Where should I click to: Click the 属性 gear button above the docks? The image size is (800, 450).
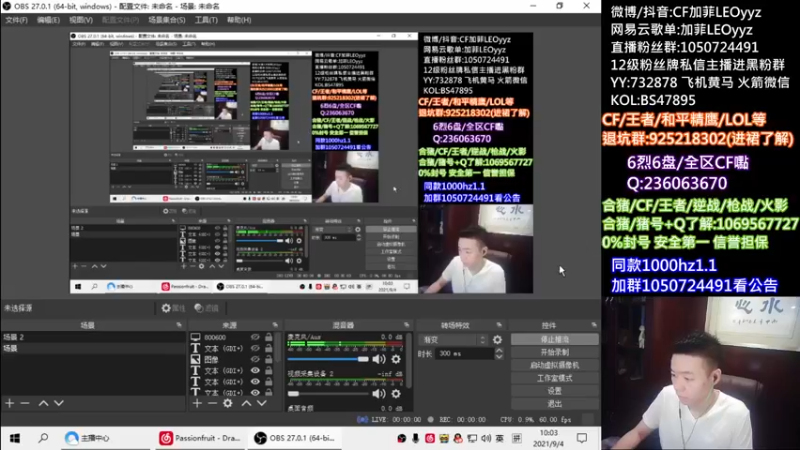click(x=173, y=308)
